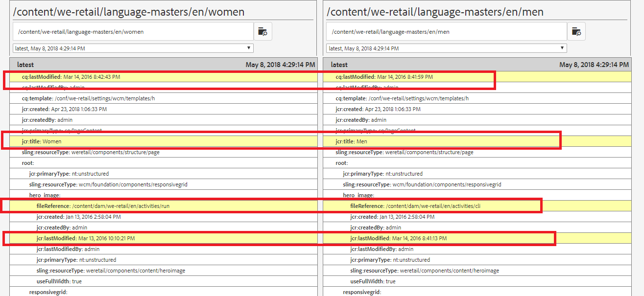The image size is (644, 296).
Task: Click the men content path input field
Action: 446,31
